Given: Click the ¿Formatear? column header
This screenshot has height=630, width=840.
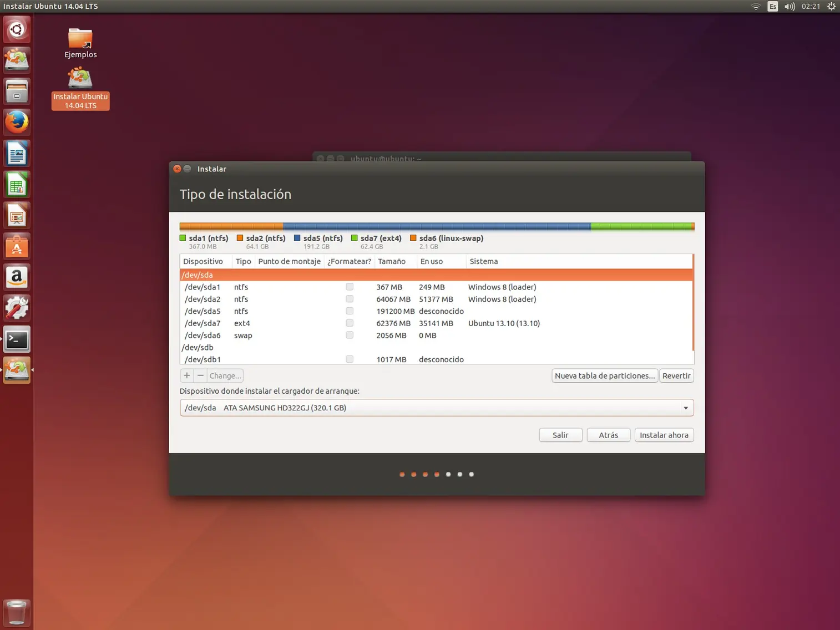Looking at the screenshot, I should [x=349, y=261].
